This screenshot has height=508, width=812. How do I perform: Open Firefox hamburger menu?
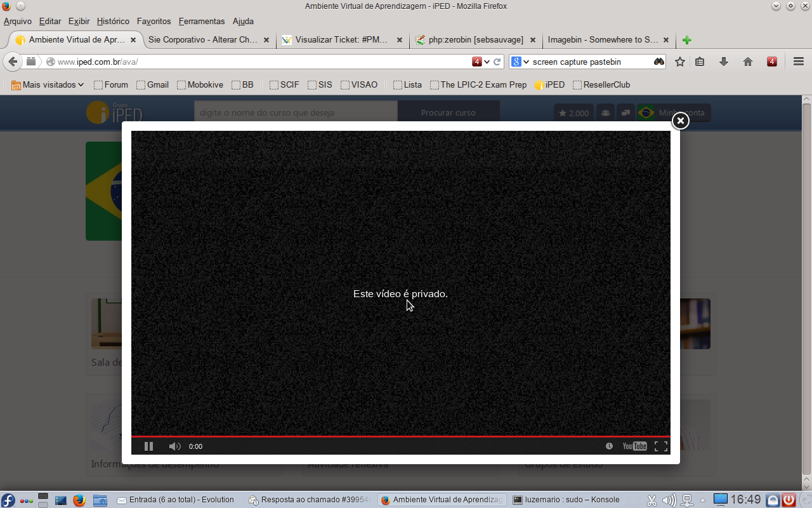(799, 62)
